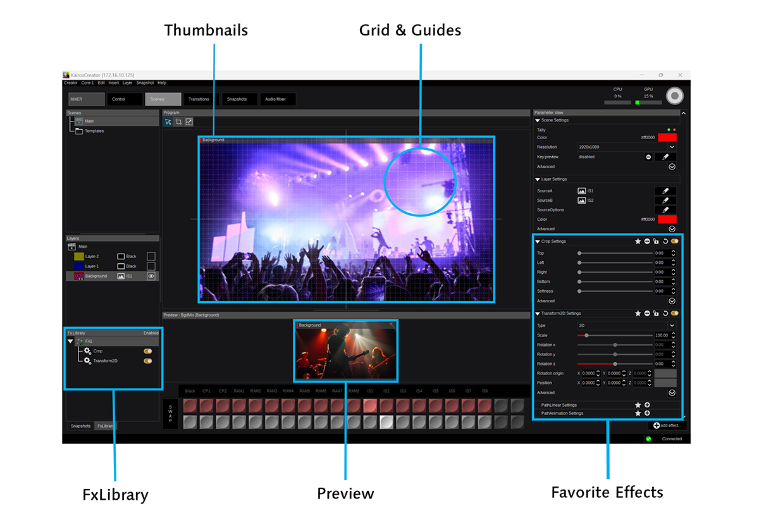Disable the Transform2D effect in FxLibrary
759x532 pixels.
point(148,361)
